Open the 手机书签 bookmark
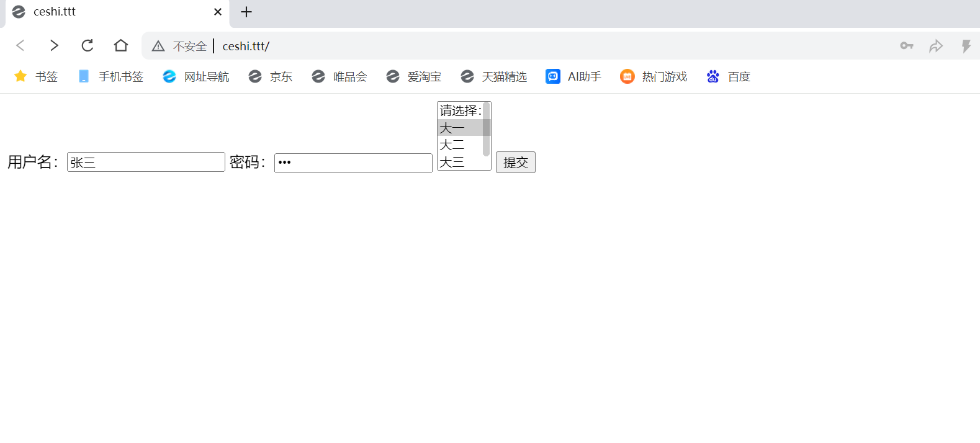 110,76
